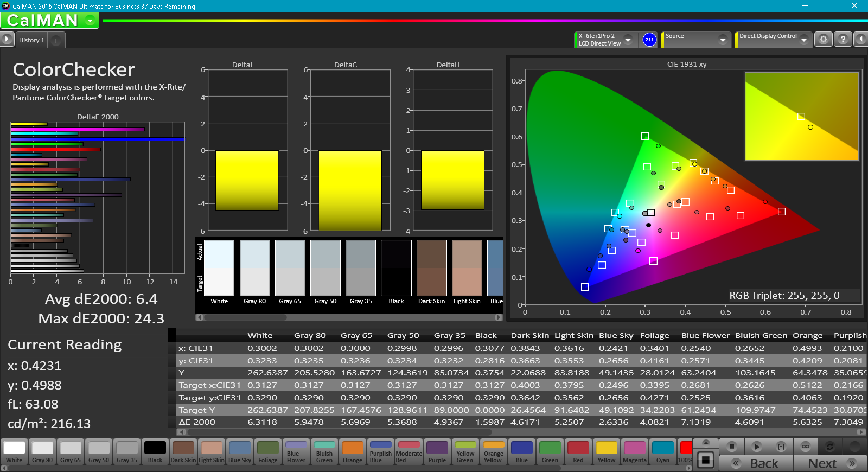
Task: Expand the left workflow panel arrow
Action: point(7,39)
